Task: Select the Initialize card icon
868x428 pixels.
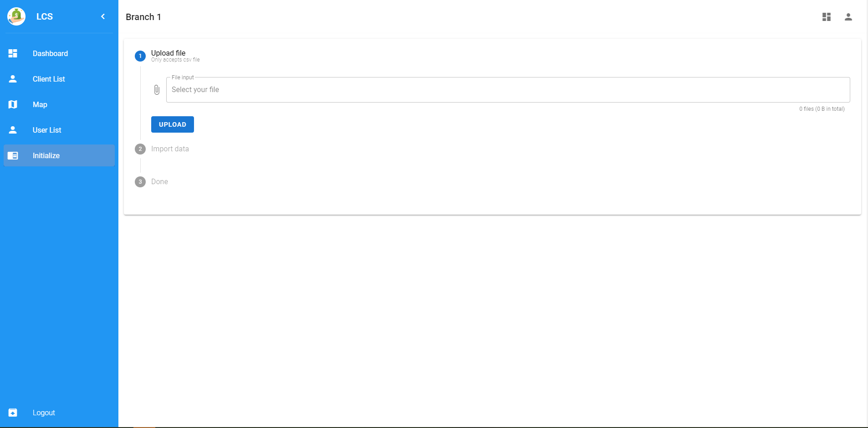Action: pyautogui.click(x=13, y=155)
